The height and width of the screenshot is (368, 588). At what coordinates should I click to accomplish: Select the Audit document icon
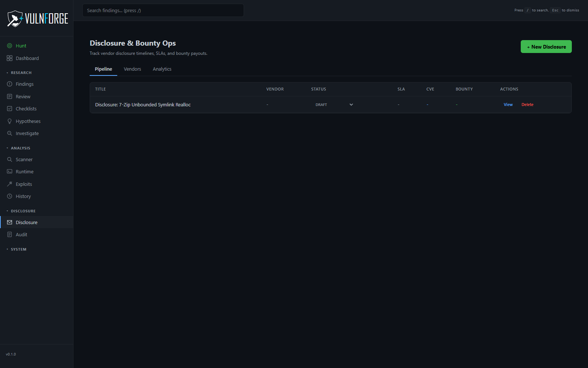(10, 234)
